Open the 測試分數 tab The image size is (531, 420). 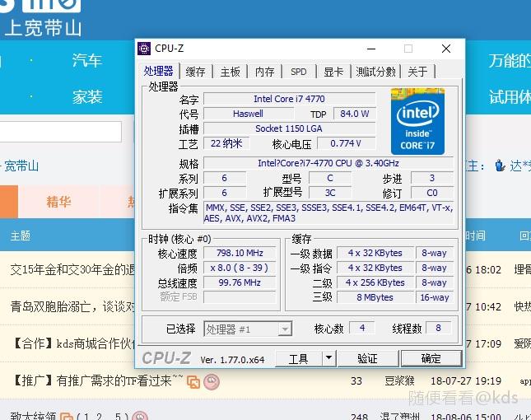coord(375,72)
